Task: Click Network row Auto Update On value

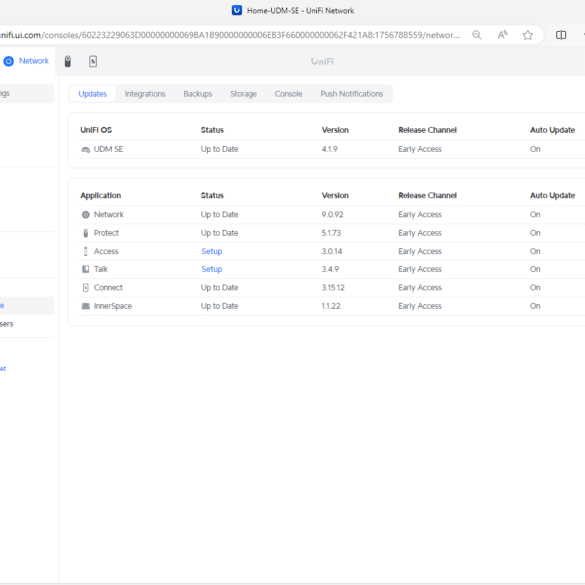Action: pyautogui.click(x=535, y=215)
